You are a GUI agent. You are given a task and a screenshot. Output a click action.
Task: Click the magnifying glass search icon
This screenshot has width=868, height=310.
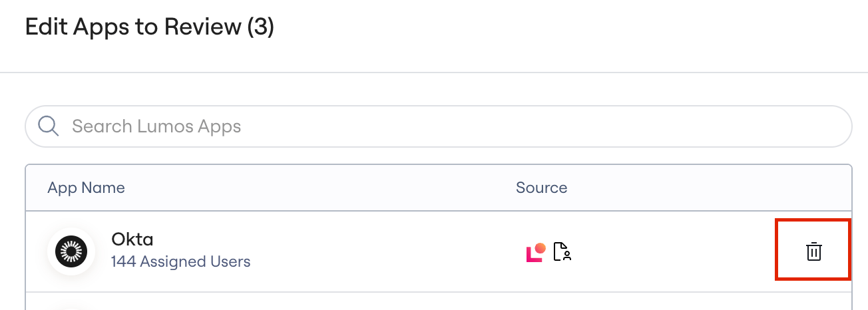49,126
